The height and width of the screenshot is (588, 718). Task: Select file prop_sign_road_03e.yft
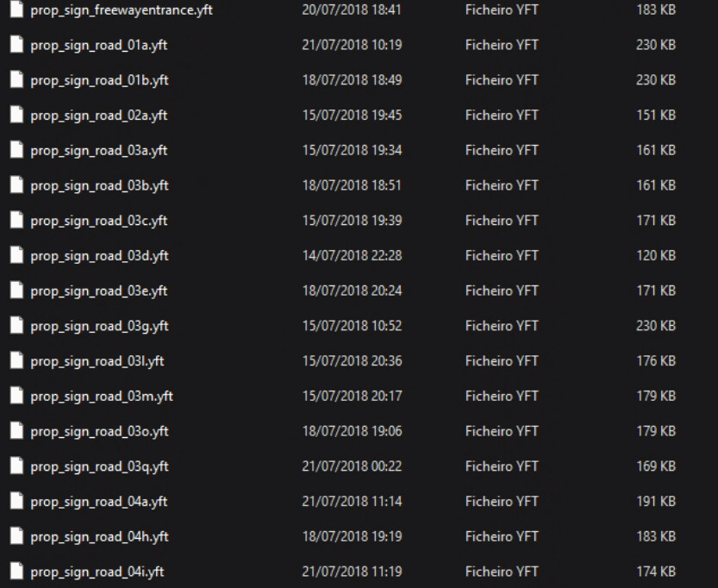click(99, 291)
